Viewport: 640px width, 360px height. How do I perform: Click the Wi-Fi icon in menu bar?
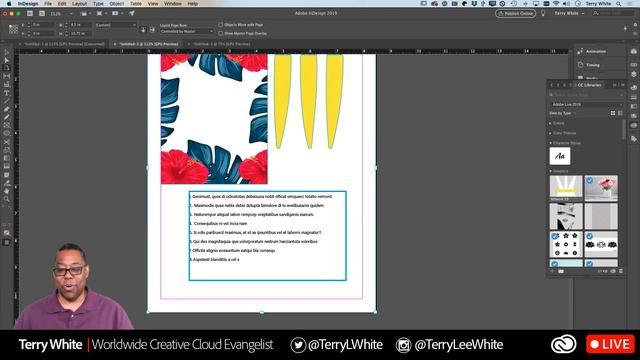(x=556, y=4)
